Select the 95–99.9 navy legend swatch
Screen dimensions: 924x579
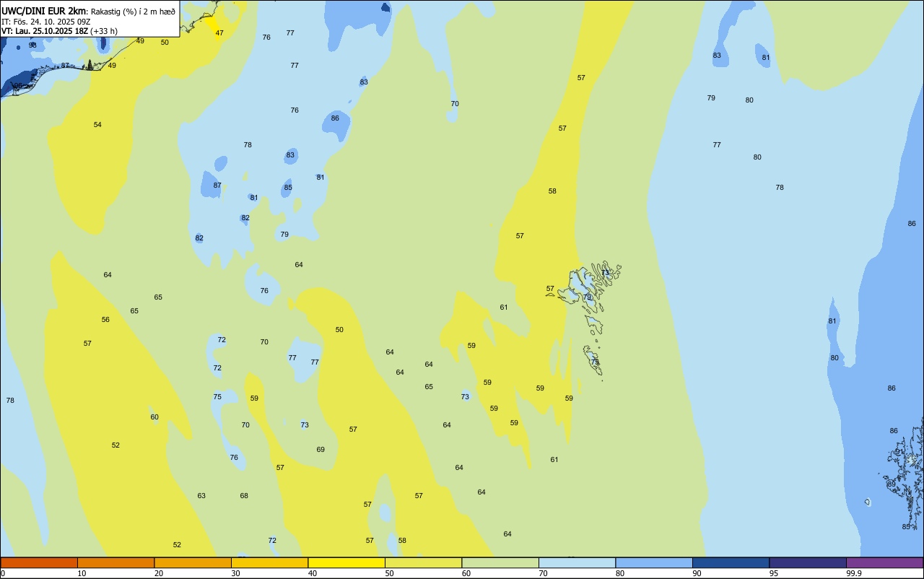tap(808, 562)
